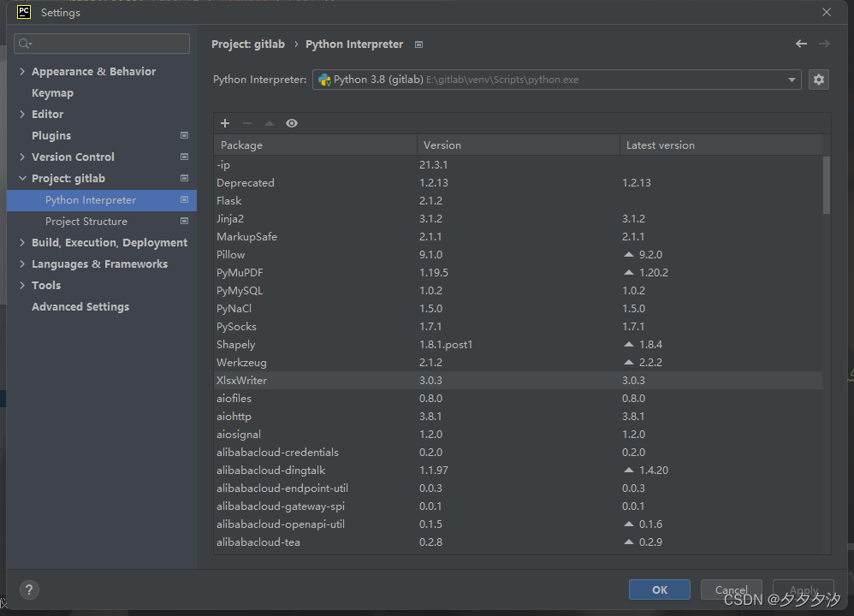854x616 pixels.
Task: Click the OK button
Action: pyautogui.click(x=660, y=589)
